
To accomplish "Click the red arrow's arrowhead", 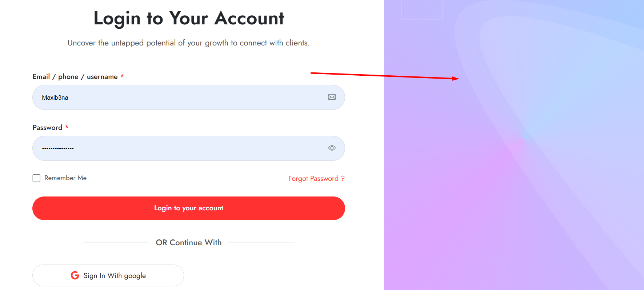I will point(456,78).
